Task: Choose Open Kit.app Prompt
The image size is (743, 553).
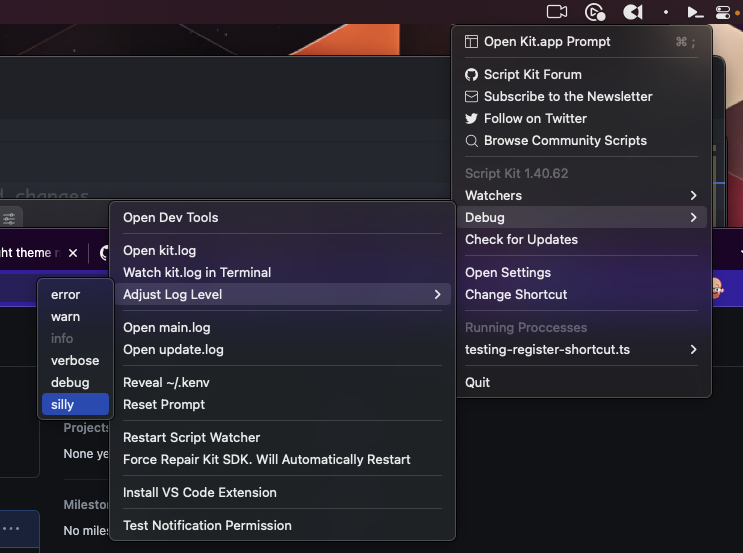Action: tap(581, 42)
